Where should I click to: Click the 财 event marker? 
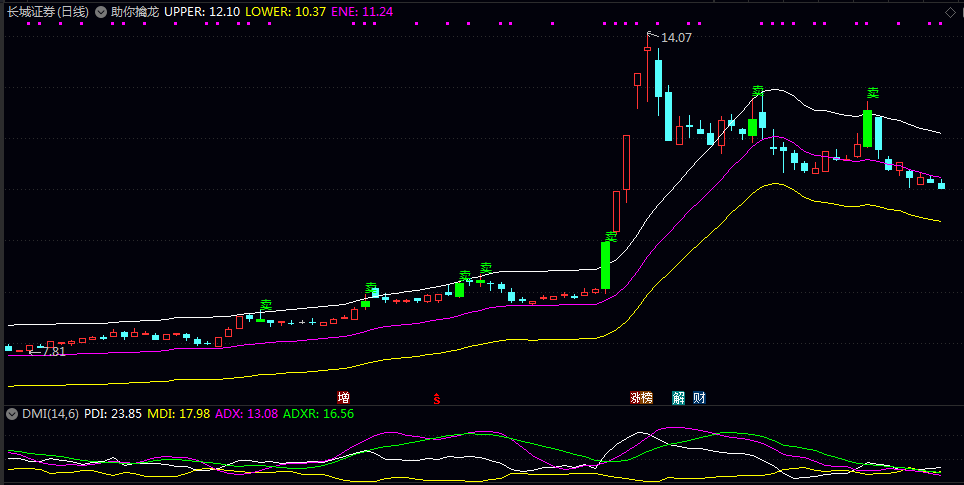click(699, 398)
